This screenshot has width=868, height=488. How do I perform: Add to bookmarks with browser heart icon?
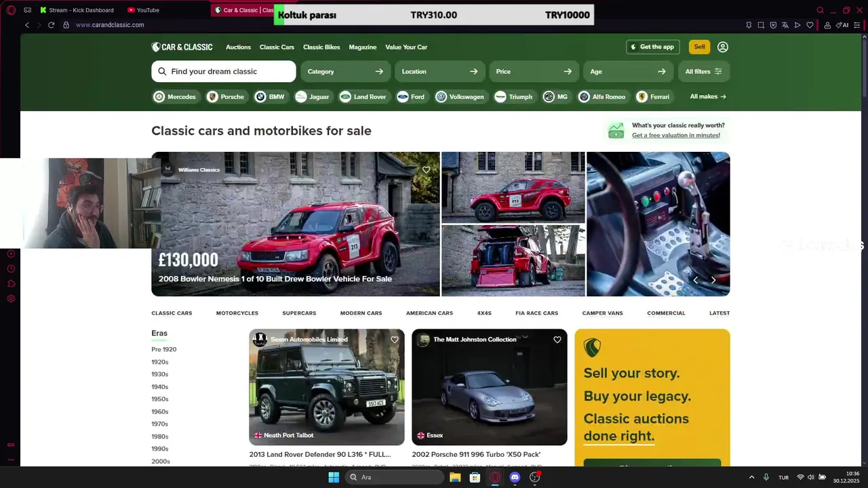click(810, 25)
